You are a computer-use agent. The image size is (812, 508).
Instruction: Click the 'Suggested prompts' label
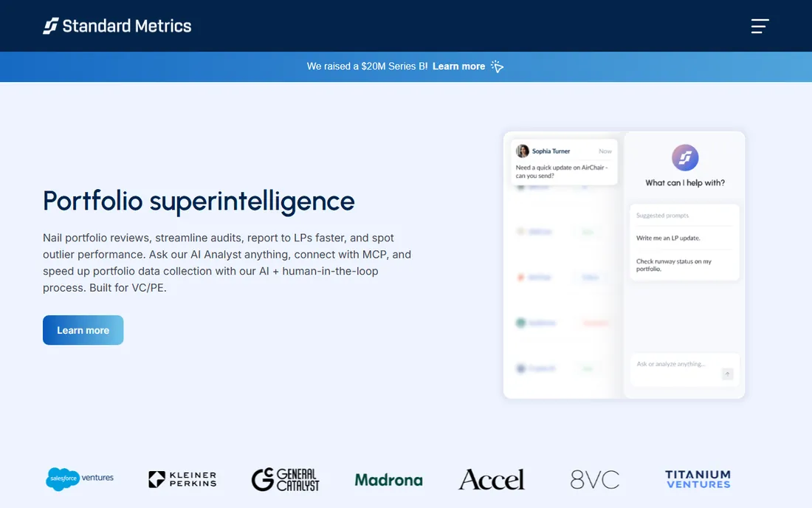(662, 216)
